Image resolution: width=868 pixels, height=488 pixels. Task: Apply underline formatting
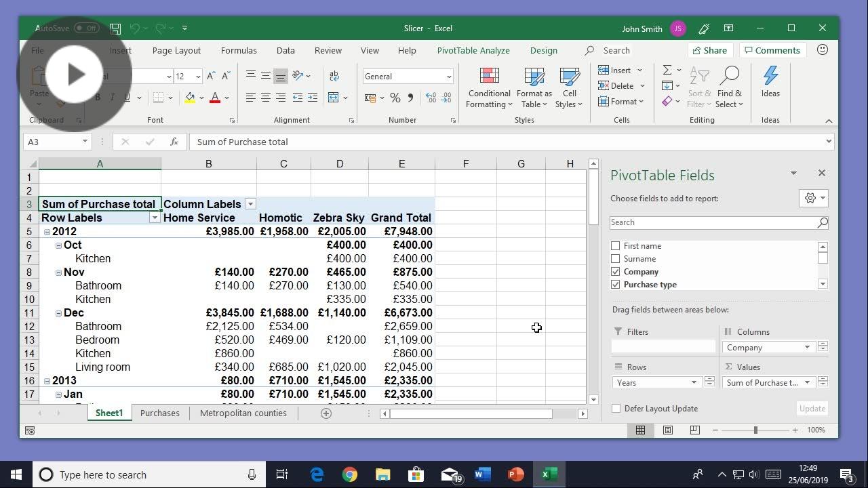click(127, 98)
